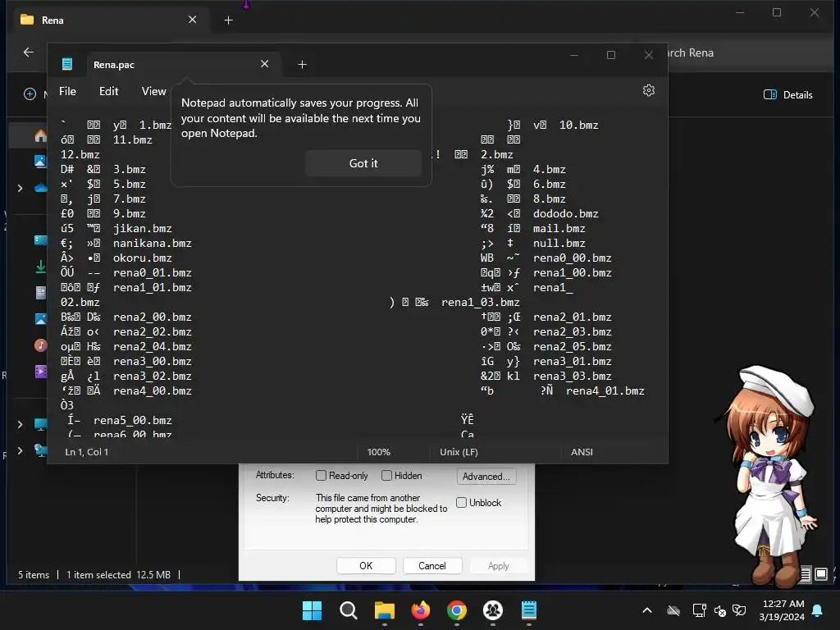Toggle the Details pane in Explorer
This screenshot has width=840, height=630.
pos(787,95)
